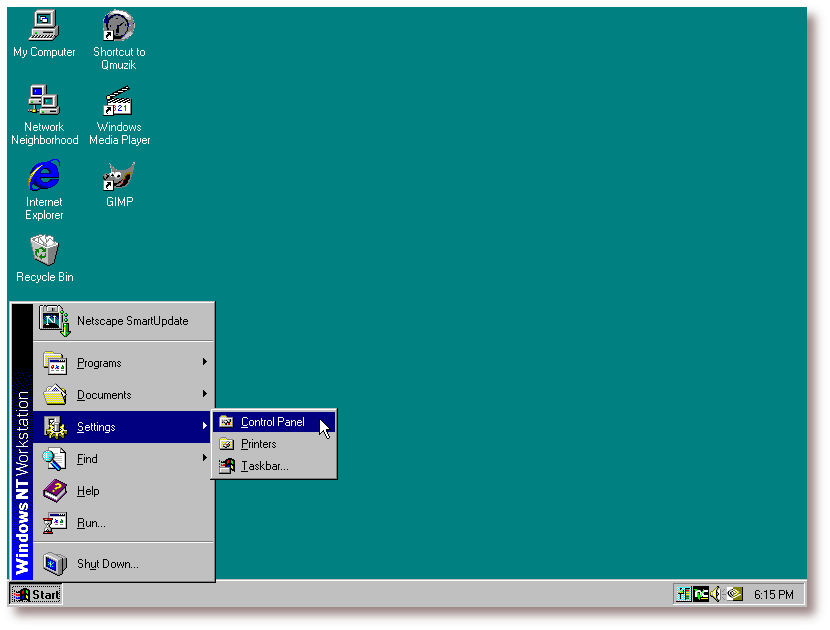
Task: Click the VNC icon in the system tray
Action: [699, 593]
